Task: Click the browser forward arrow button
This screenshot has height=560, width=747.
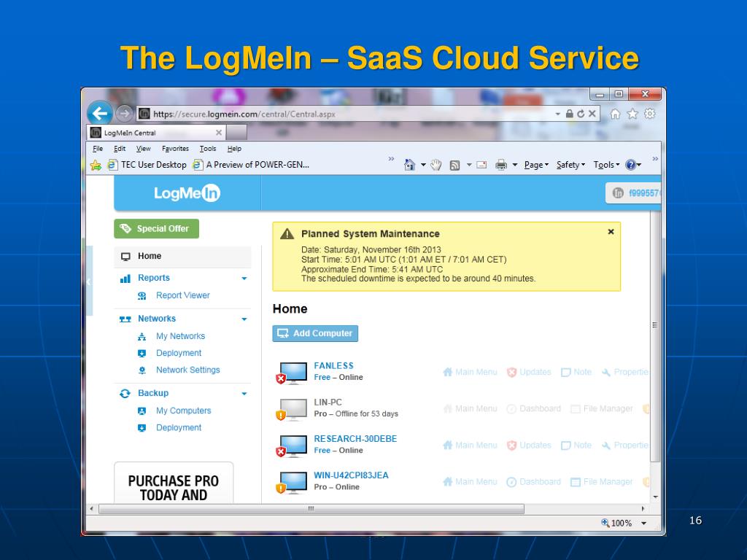Action: pos(124,113)
